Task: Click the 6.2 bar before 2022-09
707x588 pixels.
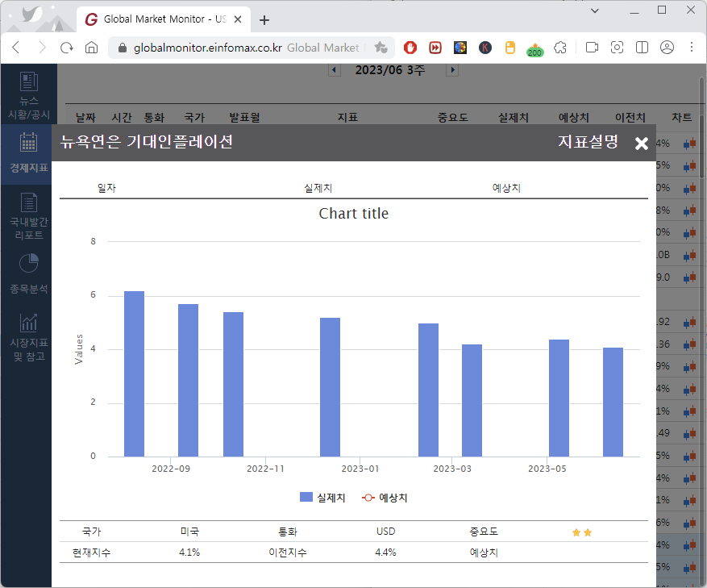Action: (134, 374)
